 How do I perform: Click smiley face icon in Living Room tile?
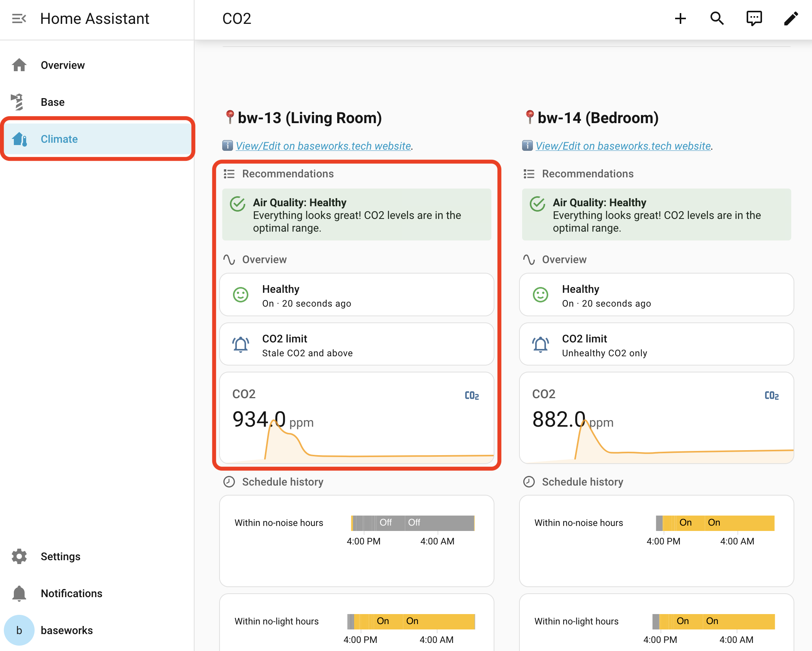[x=241, y=295]
